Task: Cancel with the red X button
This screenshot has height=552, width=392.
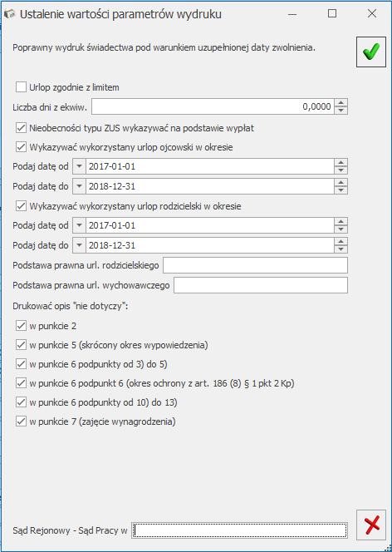Action: (371, 525)
